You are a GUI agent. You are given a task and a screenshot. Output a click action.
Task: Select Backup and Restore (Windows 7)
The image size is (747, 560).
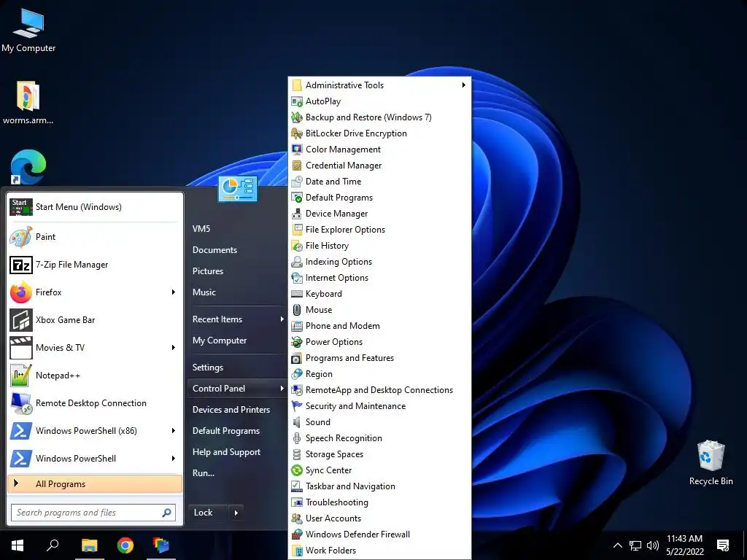point(368,117)
